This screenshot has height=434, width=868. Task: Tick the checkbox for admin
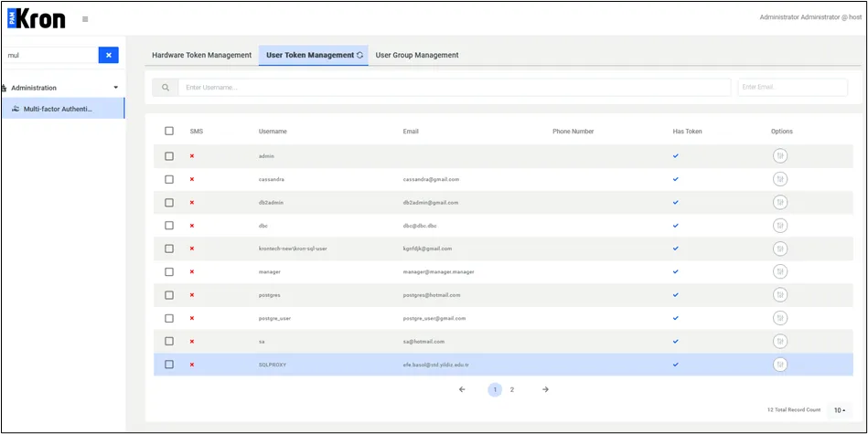[169, 156]
